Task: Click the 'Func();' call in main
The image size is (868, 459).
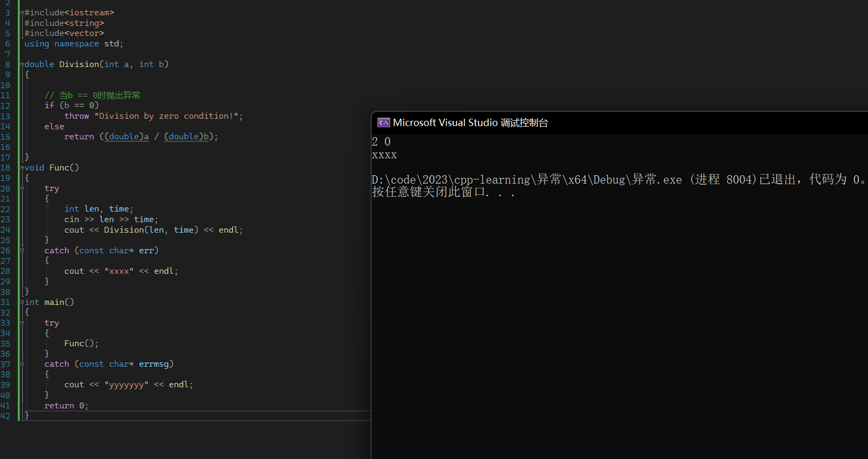Action: [x=81, y=343]
